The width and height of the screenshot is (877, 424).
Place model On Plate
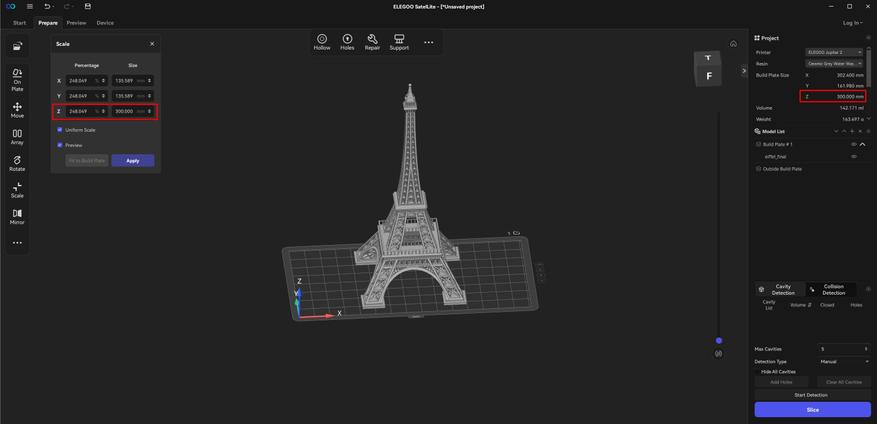click(x=17, y=80)
